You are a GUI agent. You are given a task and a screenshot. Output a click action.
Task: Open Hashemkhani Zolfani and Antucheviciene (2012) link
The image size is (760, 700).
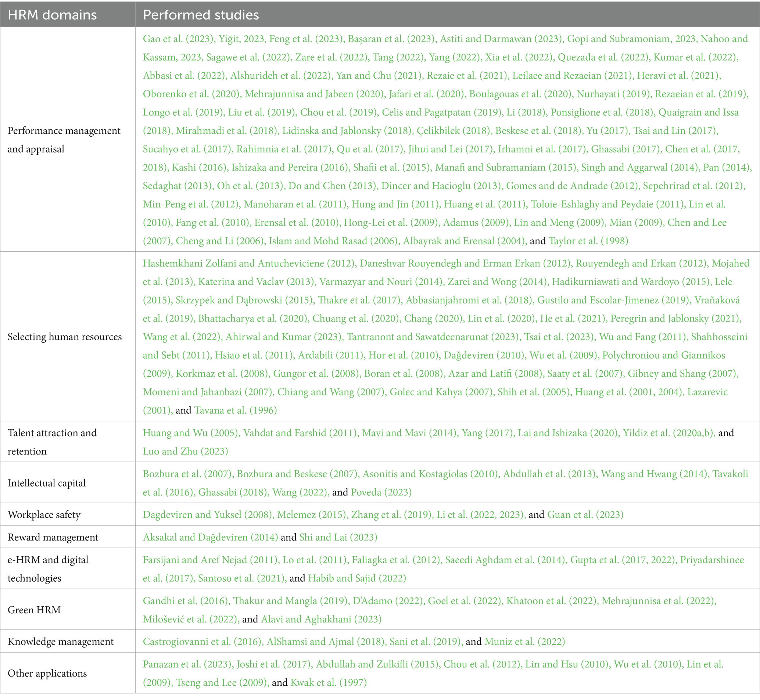pos(248,263)
